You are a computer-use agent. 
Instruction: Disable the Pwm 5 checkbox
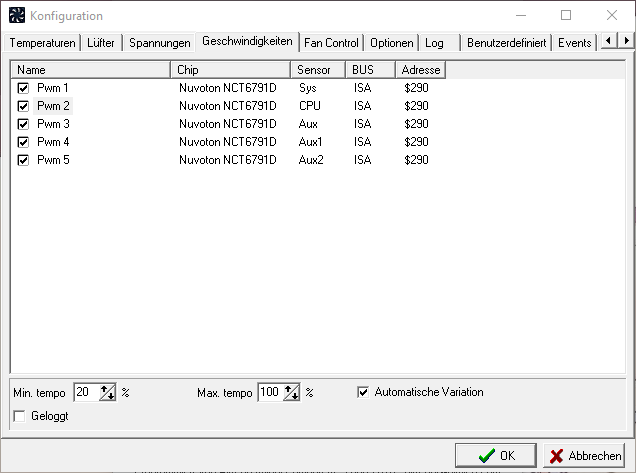[23, 160]
